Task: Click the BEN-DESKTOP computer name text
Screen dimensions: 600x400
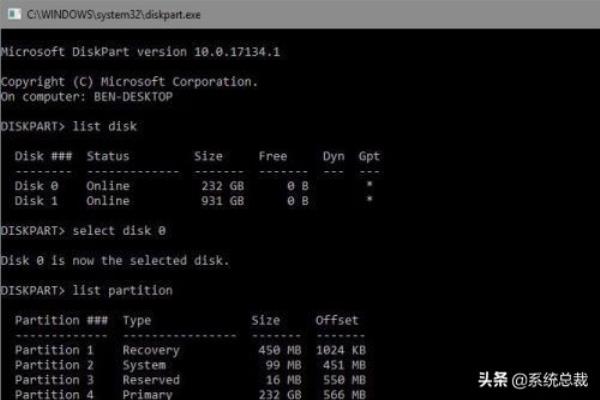Action: pos(133,97)
